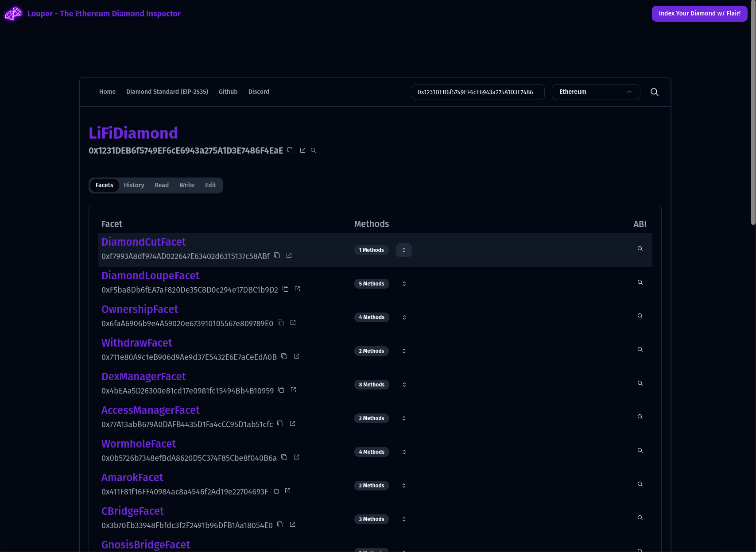Open CBridgeFacet external link icon
Image resolution: width=756 pixels, height=552 pixels.
point(293,525)
